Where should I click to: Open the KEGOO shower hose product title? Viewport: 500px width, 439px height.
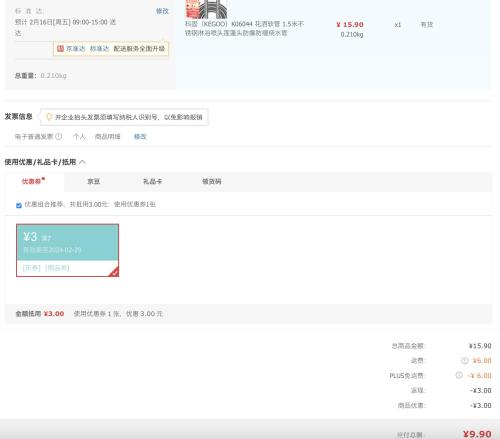point(244,28)
